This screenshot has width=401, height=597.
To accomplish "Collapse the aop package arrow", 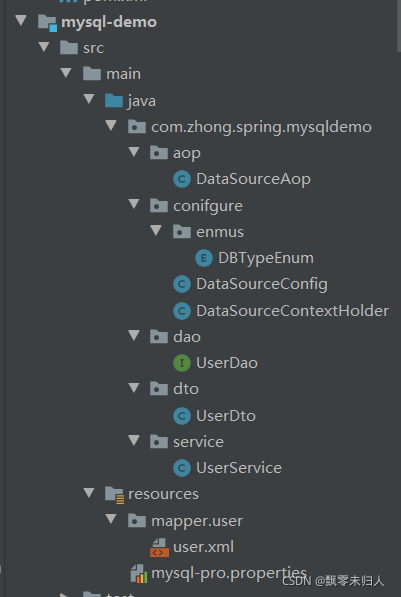I will (134, 152).
